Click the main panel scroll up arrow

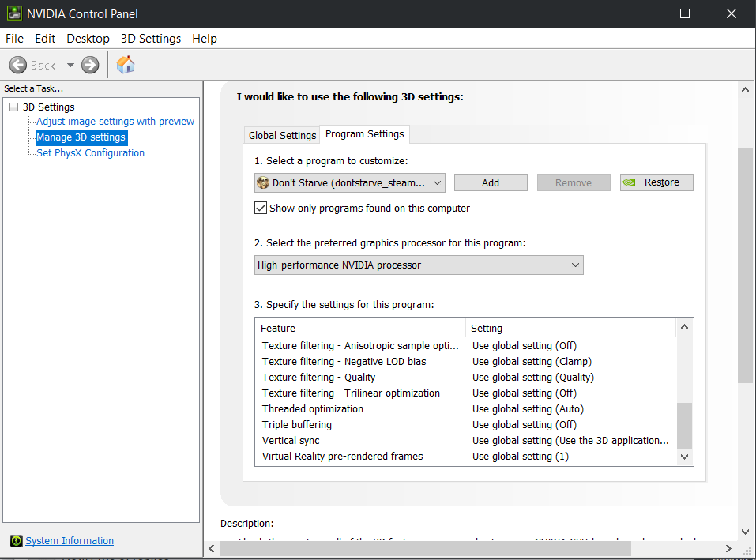(x=745, y=89)
